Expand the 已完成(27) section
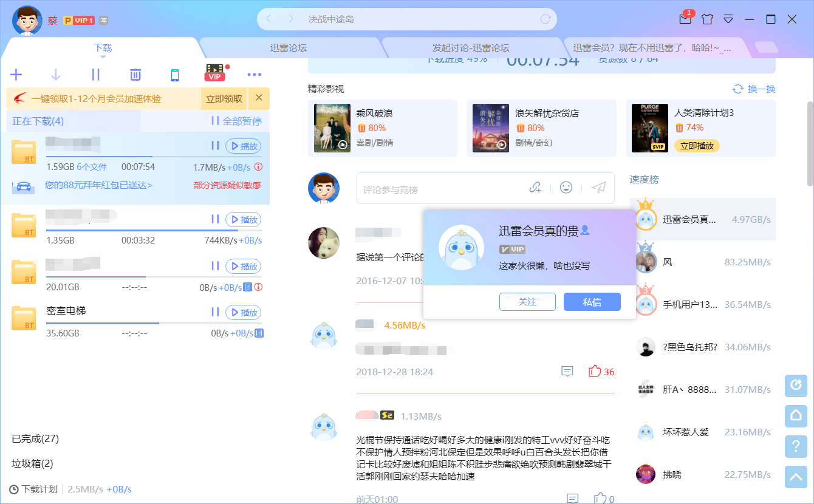Screen dimensions: 814x504 coord(35,438)
